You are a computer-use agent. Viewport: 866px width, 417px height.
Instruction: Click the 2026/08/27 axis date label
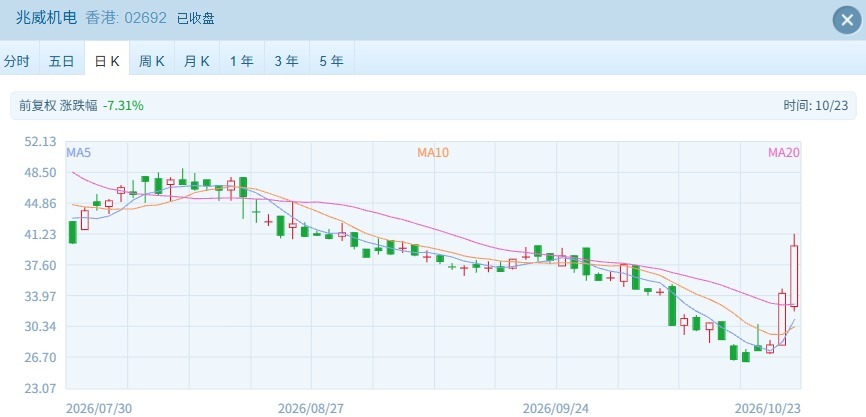(311, 409)
